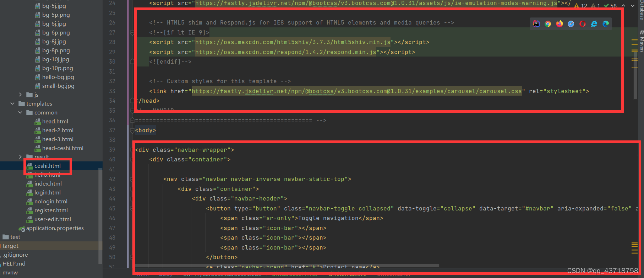Follow the respond.min.js script URL
644x278 pixels.
click(286, 52)
